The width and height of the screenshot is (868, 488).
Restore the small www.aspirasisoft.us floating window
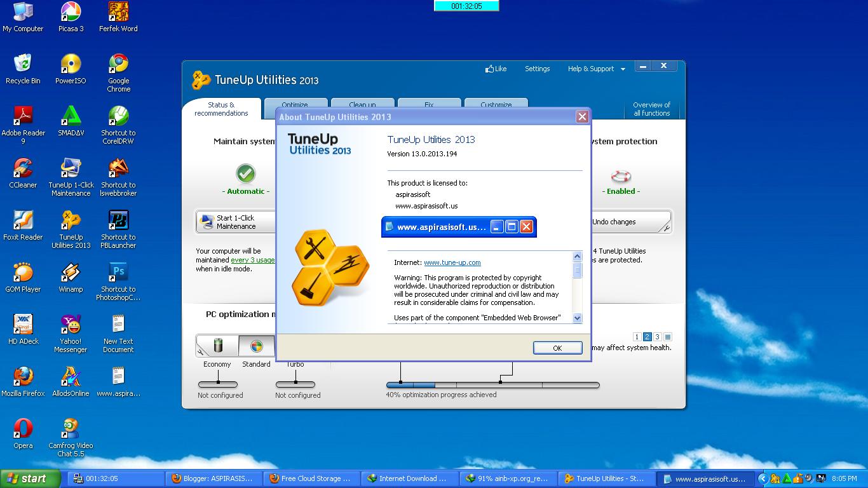pyautogui.click(x=512, y=227)
